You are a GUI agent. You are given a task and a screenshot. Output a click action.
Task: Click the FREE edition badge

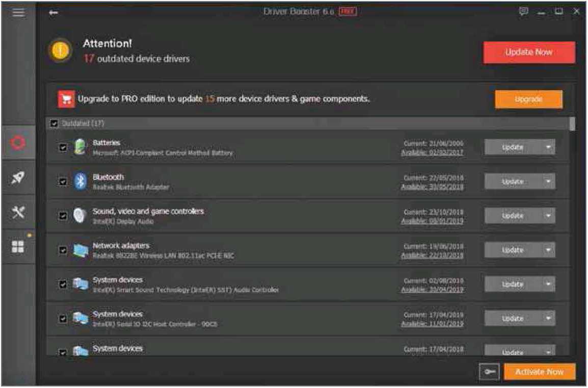point(348,12)
